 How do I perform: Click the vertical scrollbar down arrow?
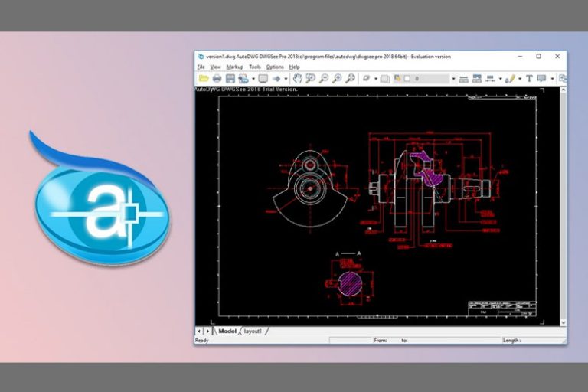pos(563,322)
